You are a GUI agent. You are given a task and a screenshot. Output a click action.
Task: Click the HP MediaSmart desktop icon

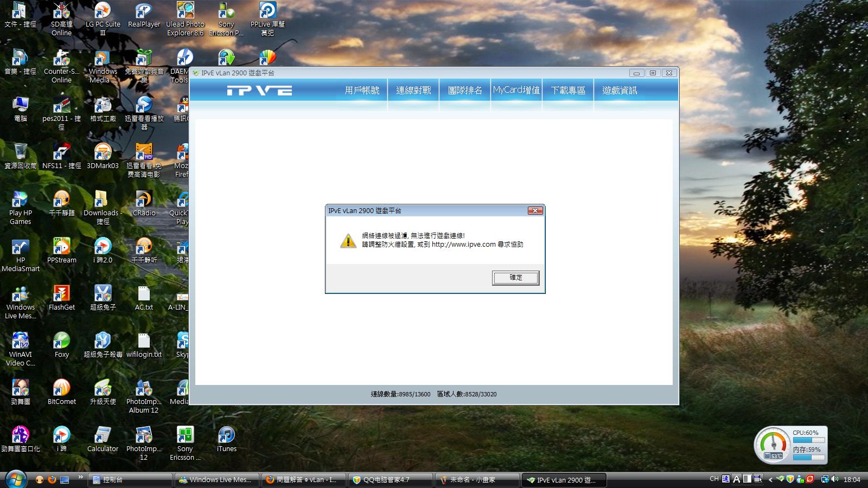point(20,255)
